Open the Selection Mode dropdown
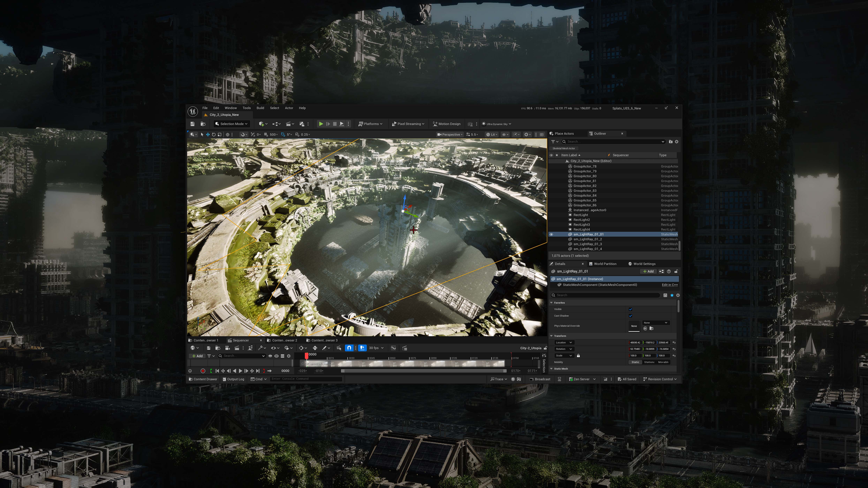The width and height of the screenshot is (868, 488). (232, 124)
